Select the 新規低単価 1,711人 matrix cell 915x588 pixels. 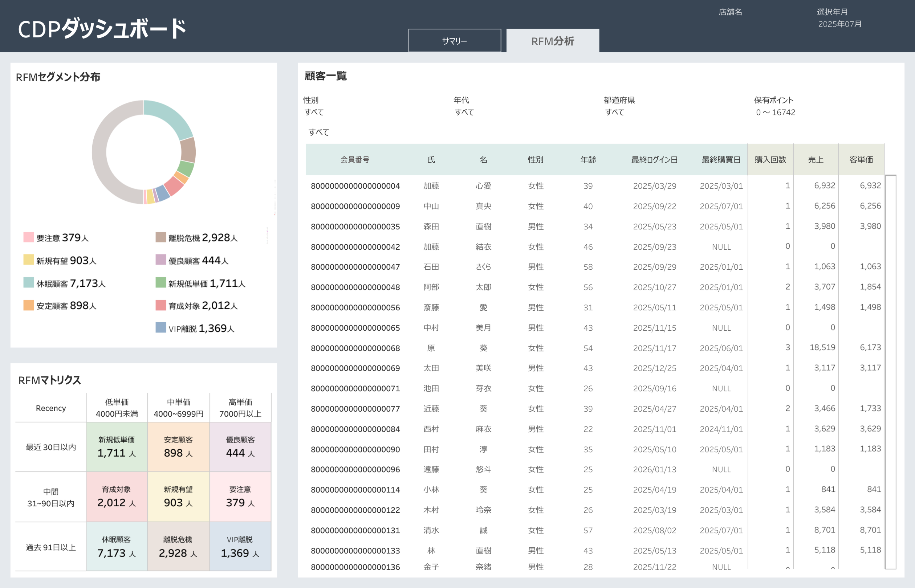117,447
